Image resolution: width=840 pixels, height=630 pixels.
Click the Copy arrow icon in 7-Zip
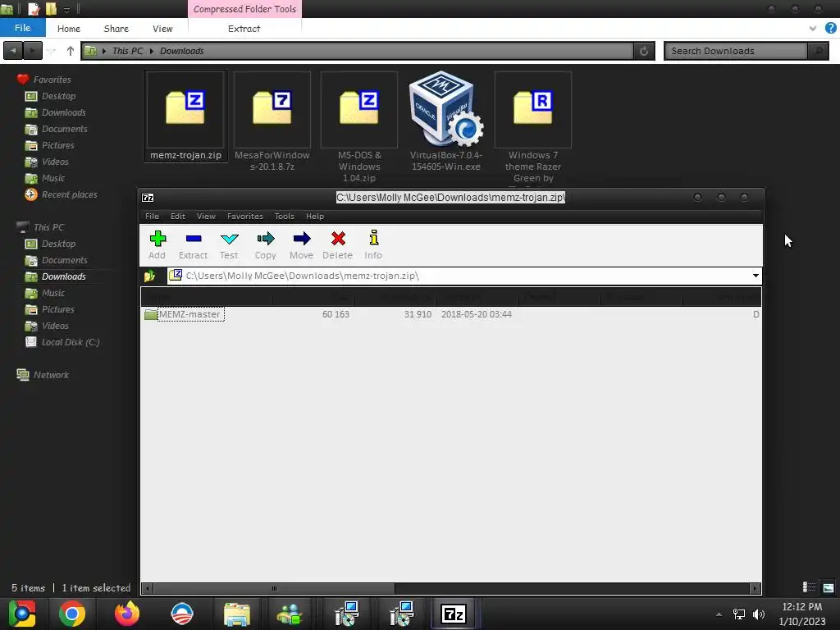265,239
